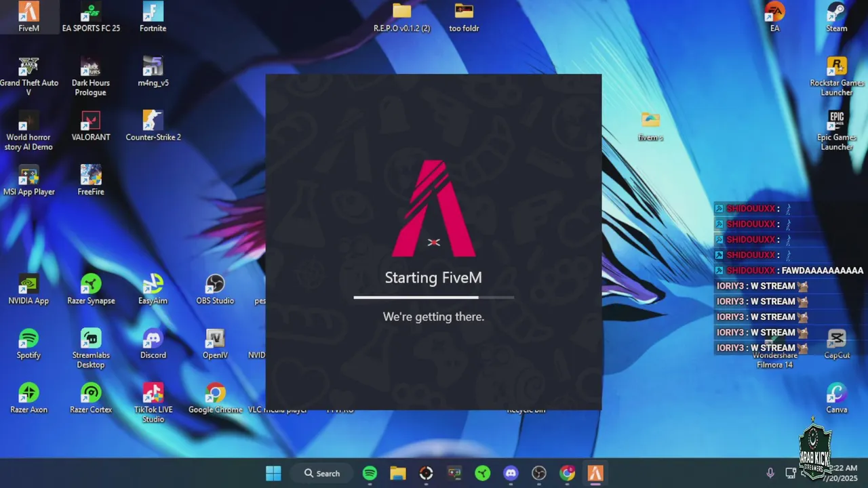Select the FiveM taskbar button
The width and height of the screenshot is (868, 488).
pos(595,473)
